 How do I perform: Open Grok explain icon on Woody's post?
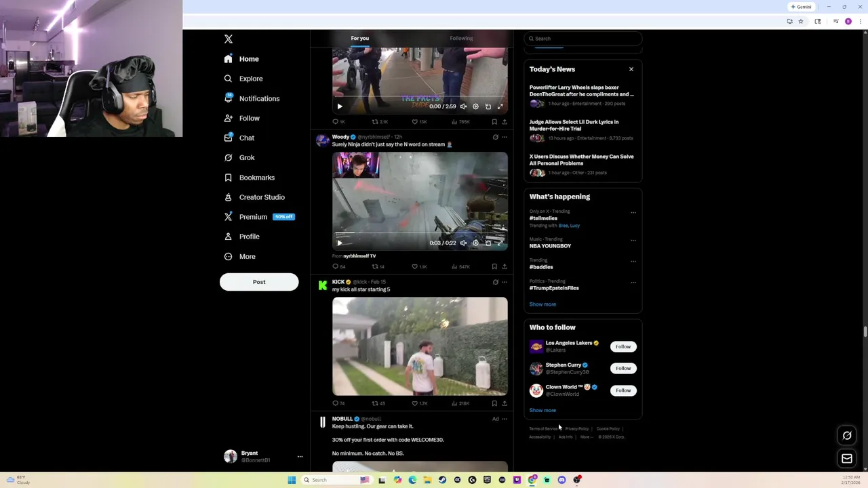click(x=495, y=137)
